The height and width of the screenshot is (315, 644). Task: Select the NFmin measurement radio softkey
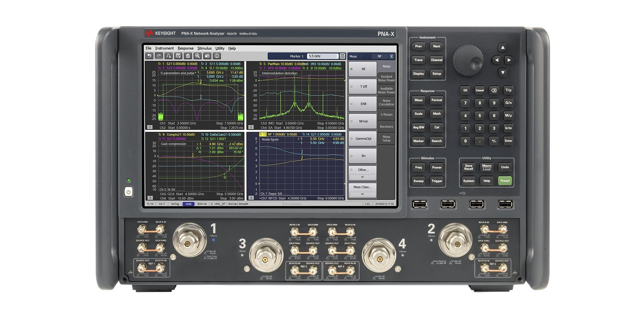[x=363, y=121]
